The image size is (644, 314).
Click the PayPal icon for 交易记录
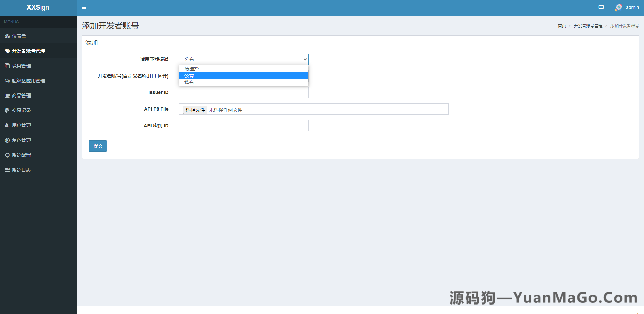pyautogui.click(x=7, y=110)
